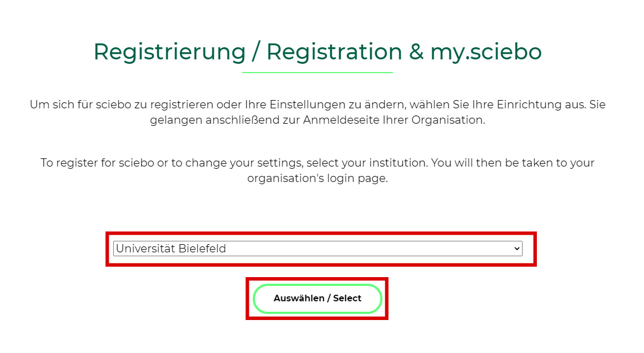Viewport: 644px width, 353px height.
Task: Click the word "Select" on the green button
Action: pos(347,299)
